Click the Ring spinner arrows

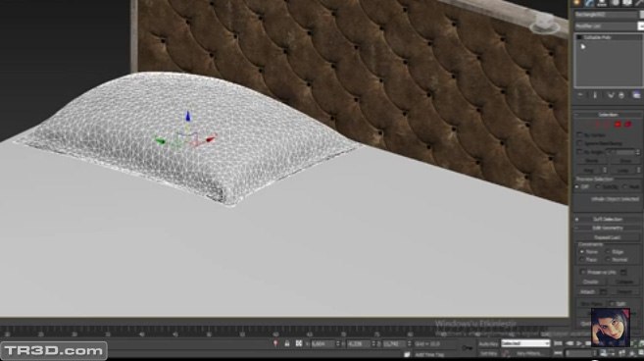605,170
